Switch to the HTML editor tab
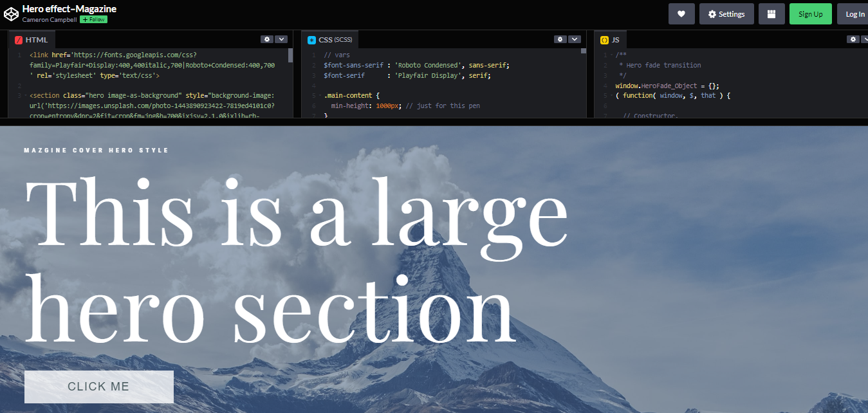This screenshot has height=413, width=868. (x=35, y=39)
